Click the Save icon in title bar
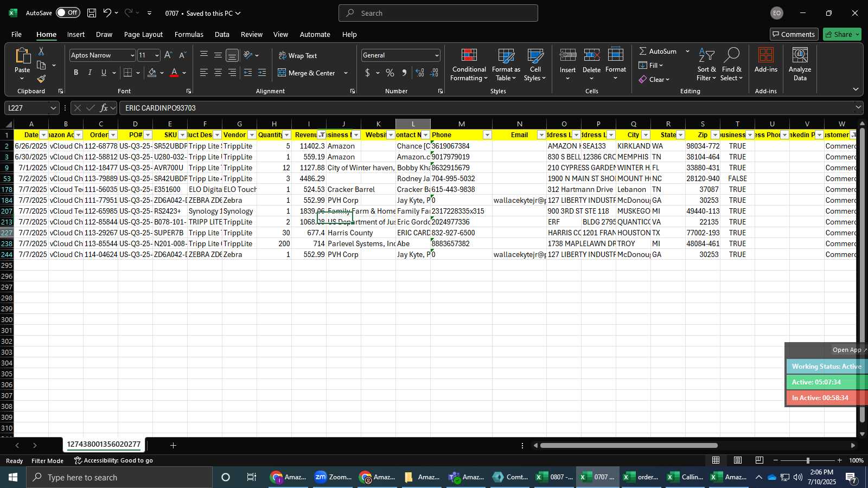The height and width of the screenshot is (488, 868). [x=92, y=13]
